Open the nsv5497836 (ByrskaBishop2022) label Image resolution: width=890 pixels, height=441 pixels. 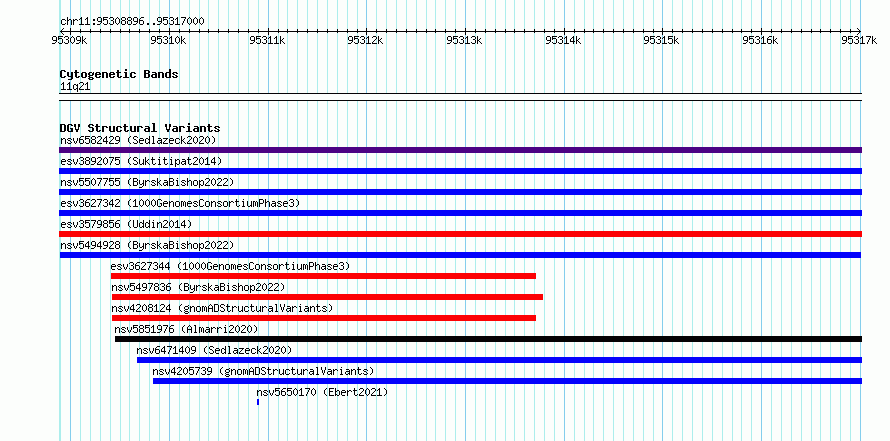pyautogui.click(x=198, y=287)
